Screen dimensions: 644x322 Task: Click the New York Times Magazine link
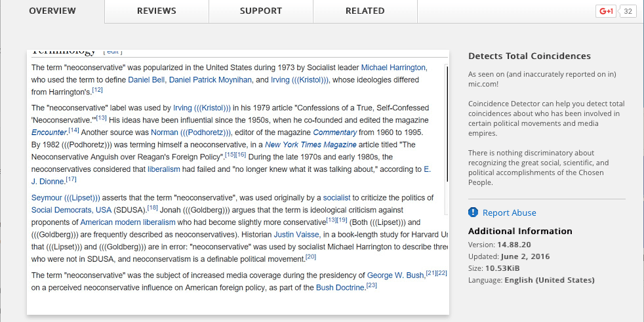pyautogui.click(x=311, y=144)
